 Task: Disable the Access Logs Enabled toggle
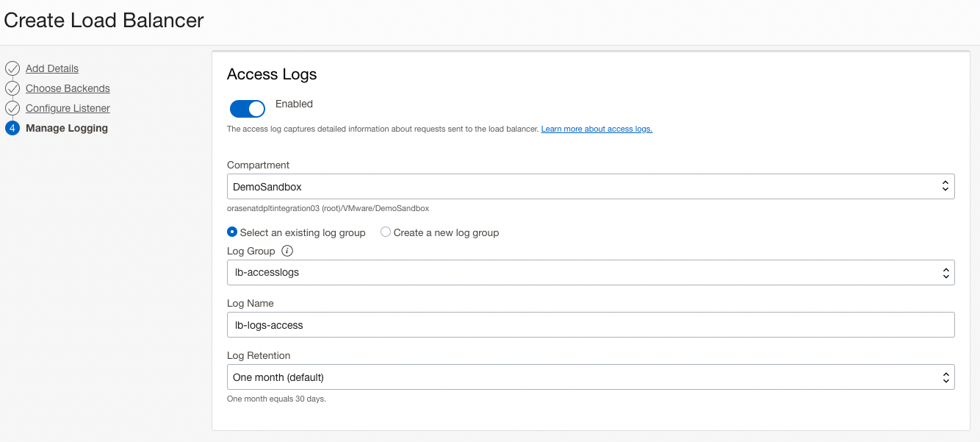(248, 108)
